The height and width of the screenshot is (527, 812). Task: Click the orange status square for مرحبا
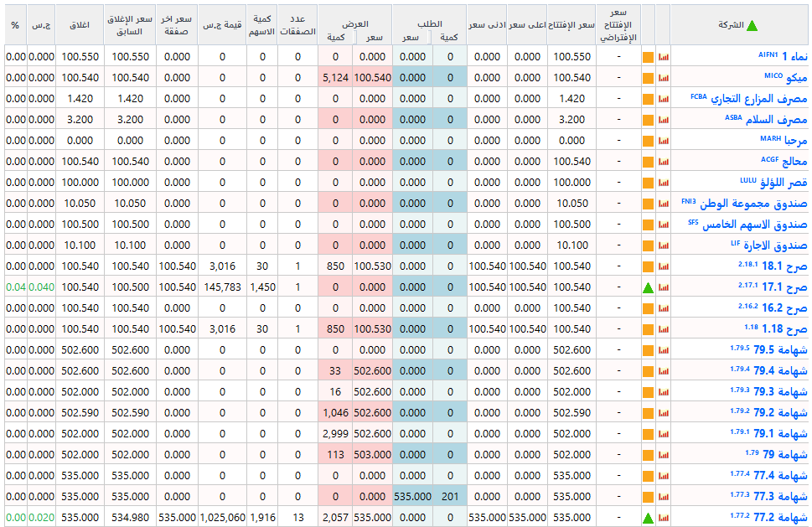coord(648,141)
